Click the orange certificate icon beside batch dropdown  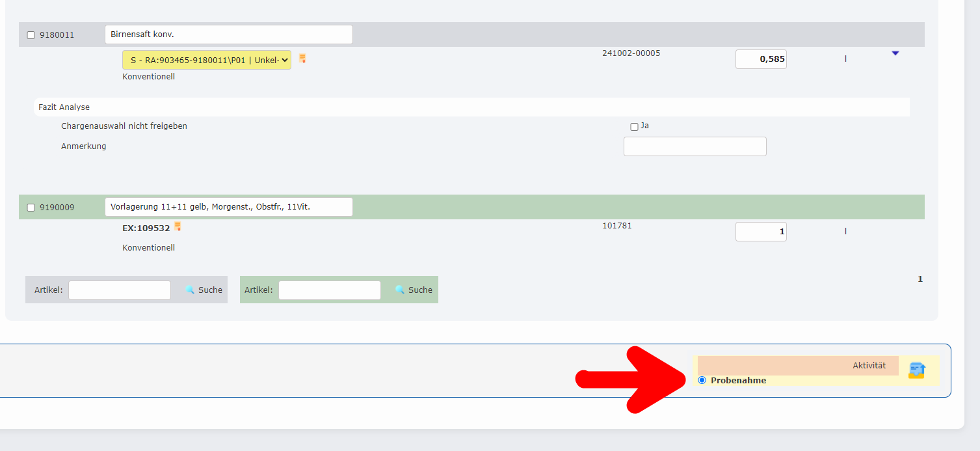302,59
